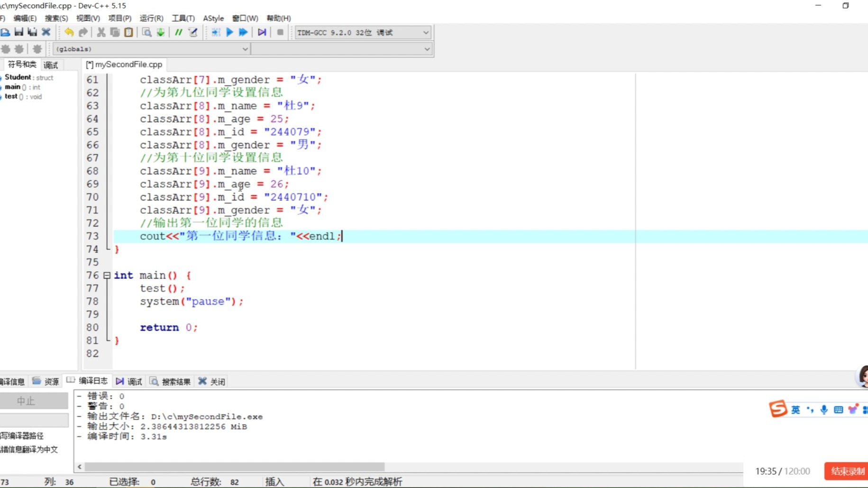Collapse the main() function fold marker at line 76
868x488 pixels.
coord(107,275)
